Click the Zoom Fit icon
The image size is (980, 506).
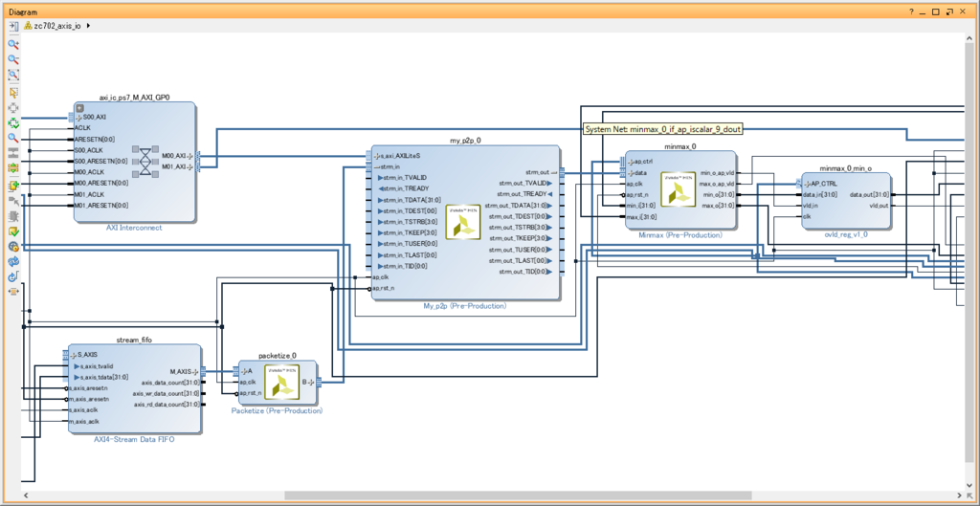pyautogui.click(x=13, y=75)
